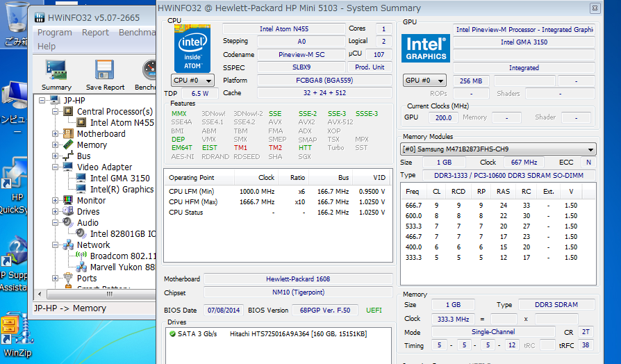Click the NM10 (Tigerpoint) chipset field
The image size is (621, 364).
298,292
